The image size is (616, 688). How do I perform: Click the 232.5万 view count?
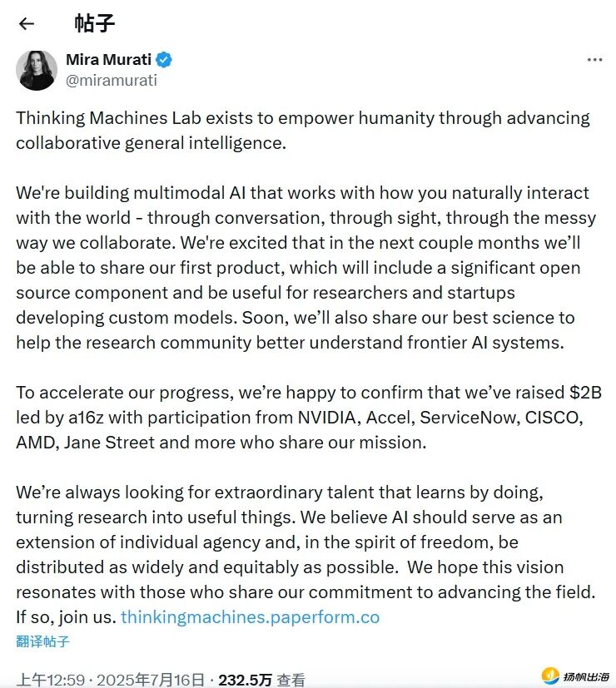(245, 679)
